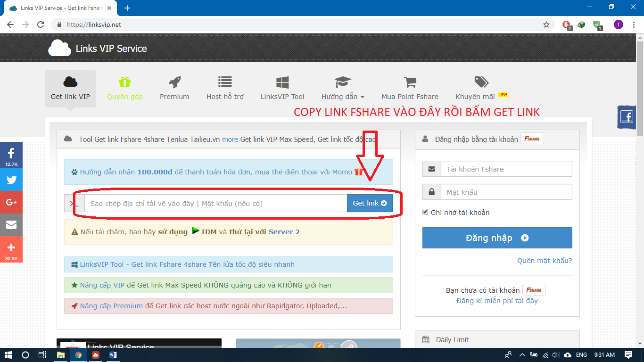Open more sharing options with the plus button
Image resolution: width=644 pixels, height=362 pixels.
point(11,250)
